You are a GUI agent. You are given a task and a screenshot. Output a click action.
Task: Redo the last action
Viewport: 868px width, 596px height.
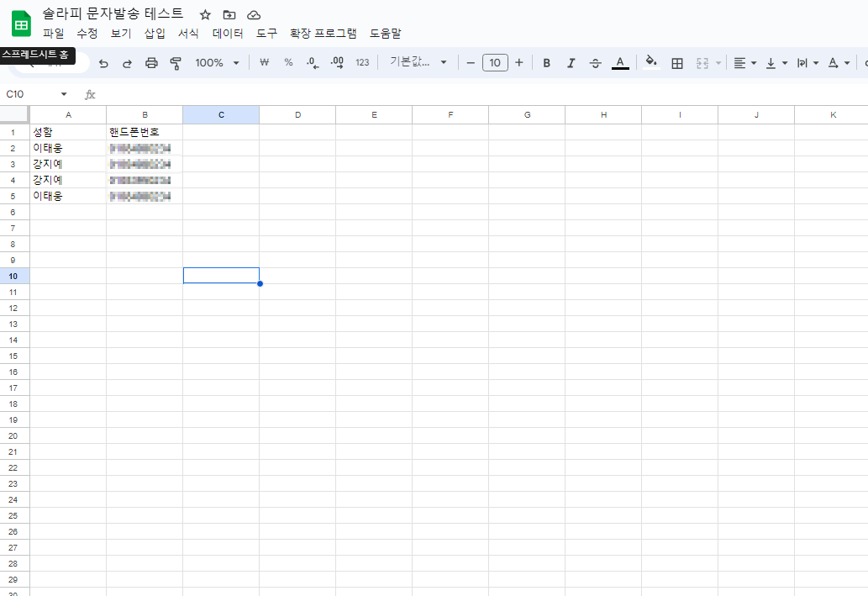128,63
